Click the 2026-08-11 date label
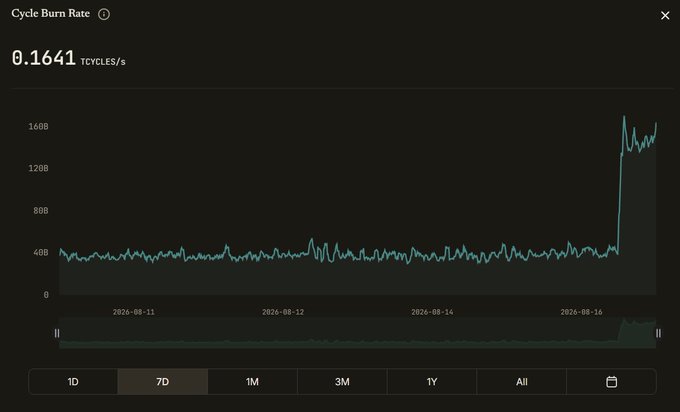This screenshot has width=680, height=412. (x=134, y=312)
